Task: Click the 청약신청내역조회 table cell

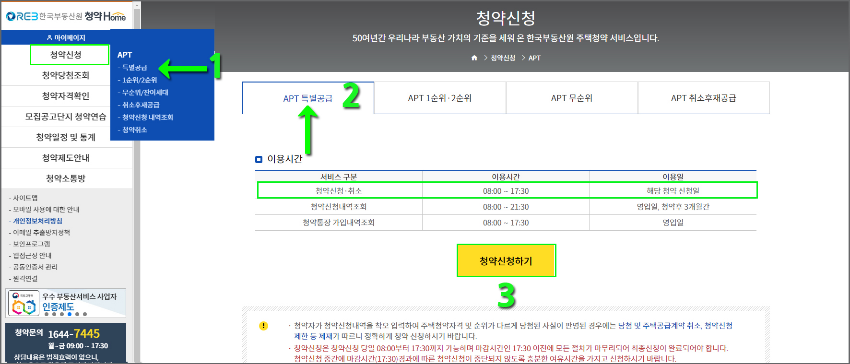Action: (x=339, y=206)
